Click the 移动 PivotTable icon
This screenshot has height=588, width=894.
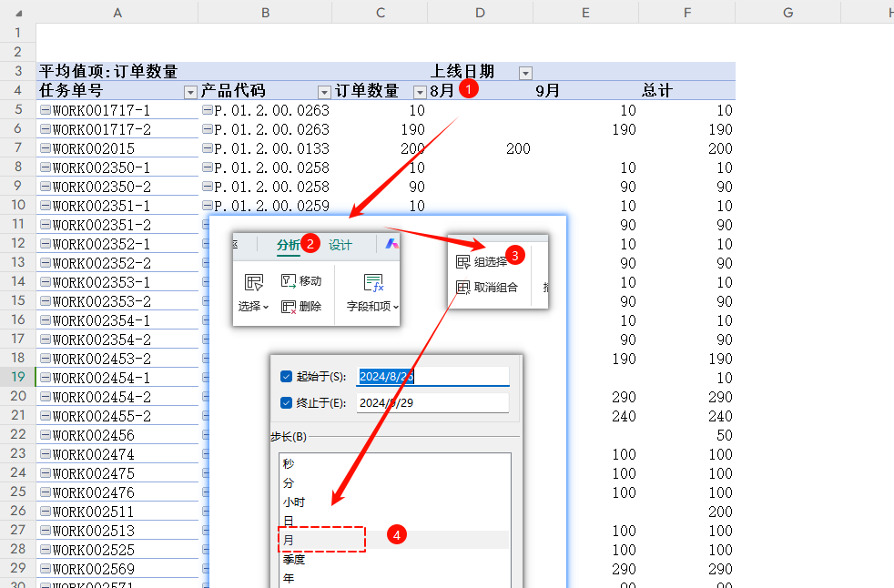click(301, 280)
